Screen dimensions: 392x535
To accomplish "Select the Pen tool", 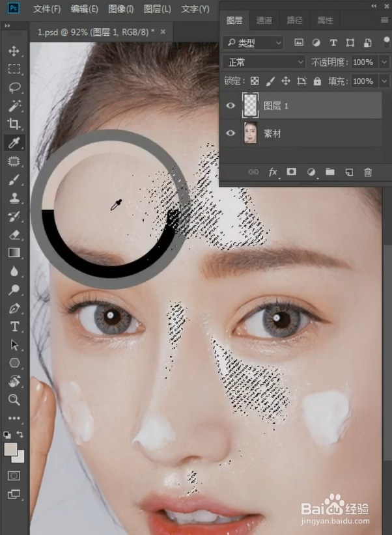I will [14, 309].
